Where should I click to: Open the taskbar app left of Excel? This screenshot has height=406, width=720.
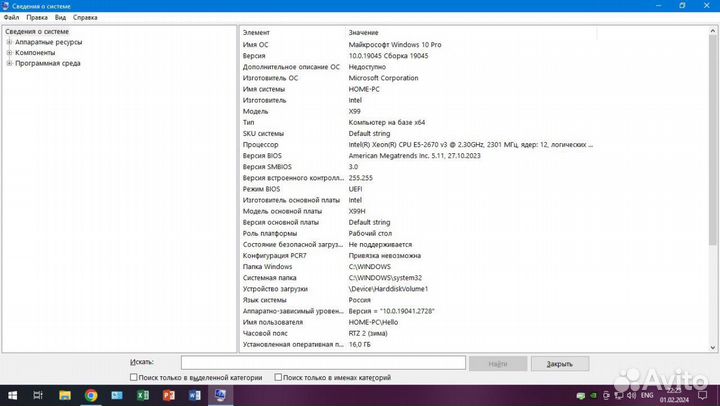(117, 395)
